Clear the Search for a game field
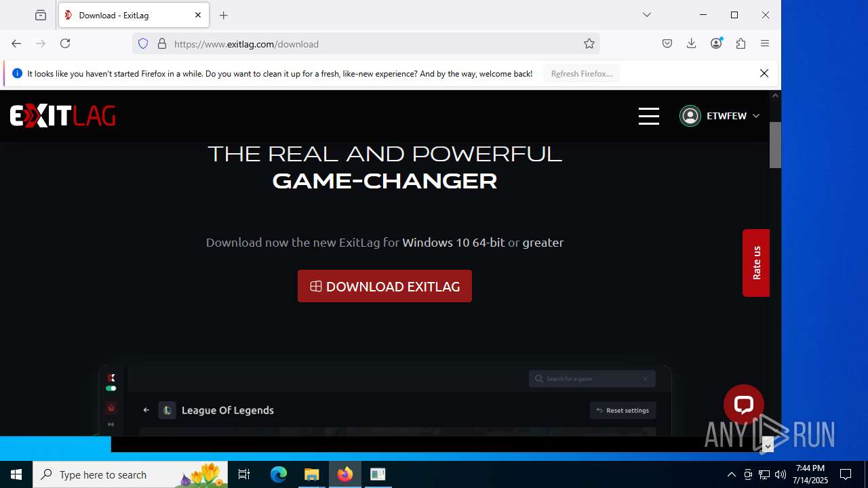Viewport: 868px width, 488px height. (646, 378)
